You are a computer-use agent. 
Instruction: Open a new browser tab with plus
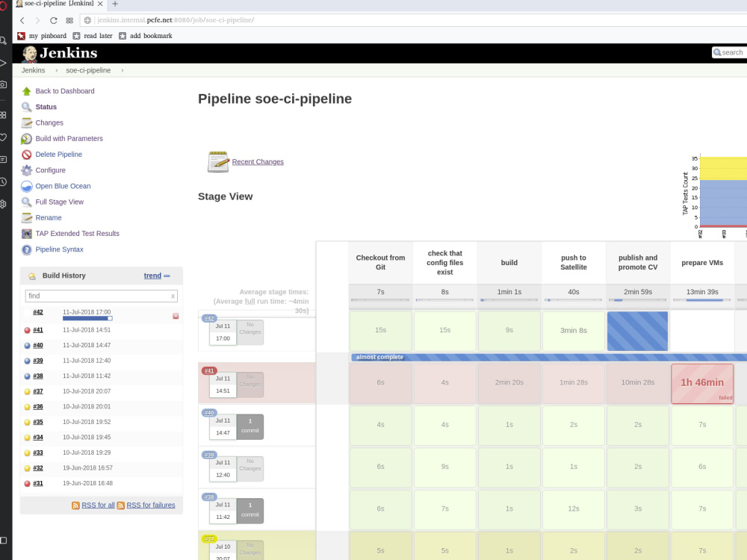[115, 4]
